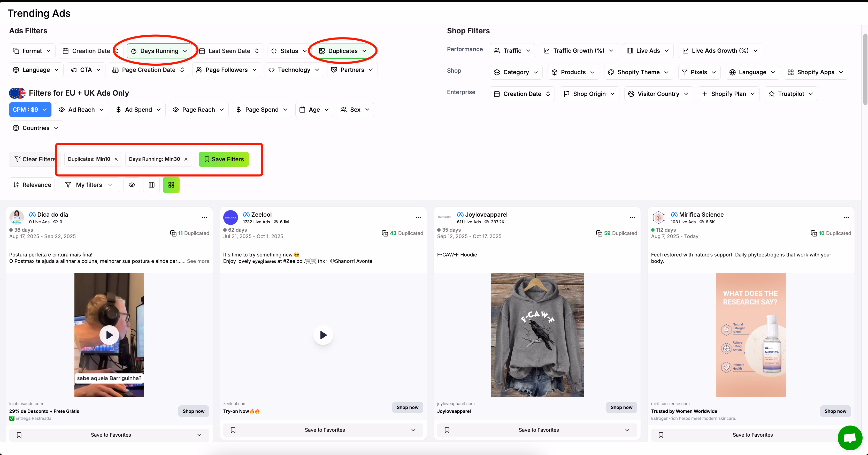Remove the Duplicates: Min10 filter chip
The height and width of the screenshot is (455, 868).
click(116, 159)
